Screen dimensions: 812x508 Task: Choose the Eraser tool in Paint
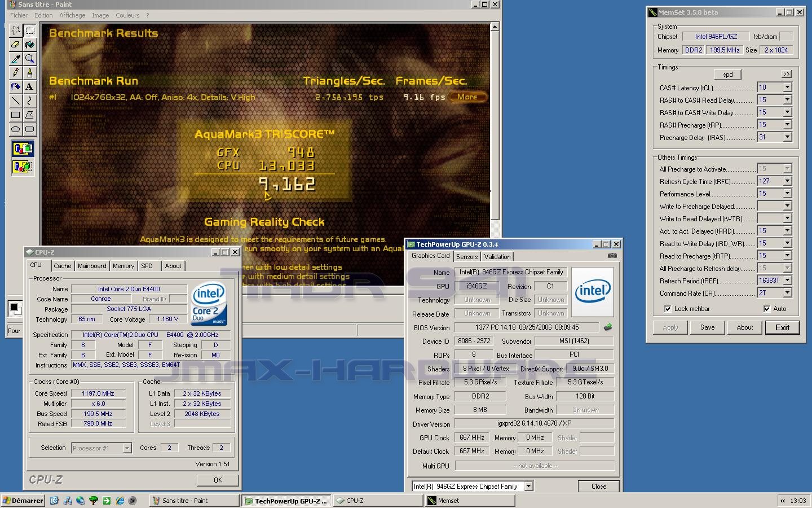pos(16,45)
